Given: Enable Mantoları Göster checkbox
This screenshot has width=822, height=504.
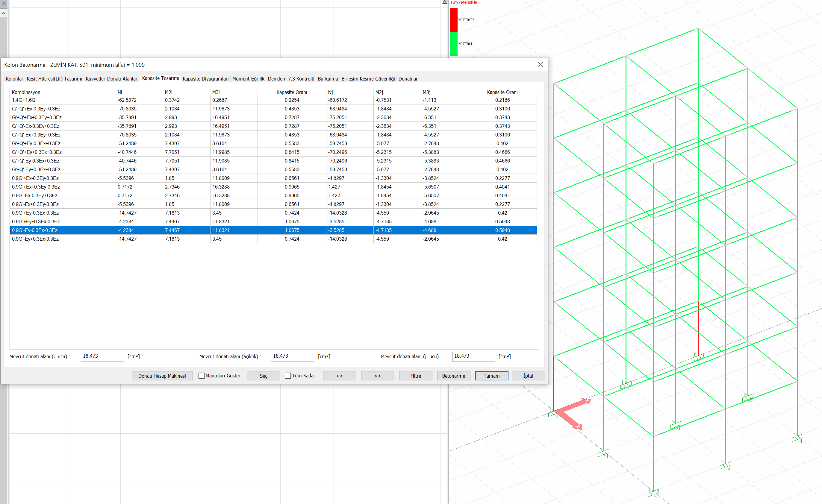Looking at the screenshot, I should [202, 376].
